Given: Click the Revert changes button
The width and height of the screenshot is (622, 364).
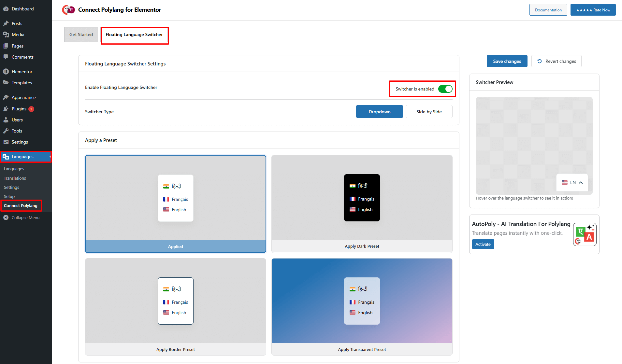Looking at the screenshot, I should 556,61.
